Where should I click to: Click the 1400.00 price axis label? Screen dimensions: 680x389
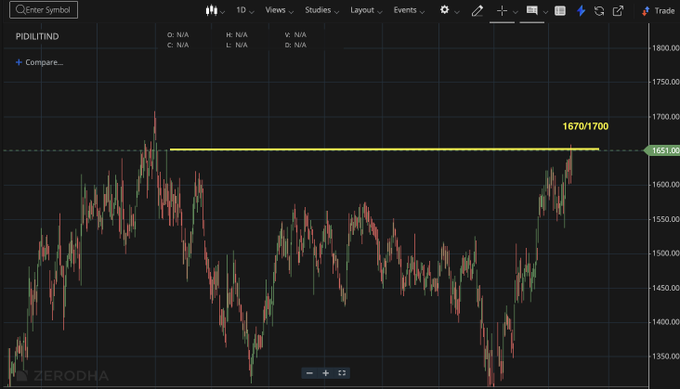pos(666,322)
